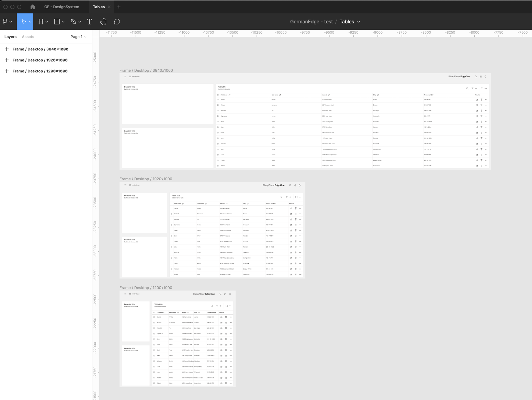
Task: Switch to the Assets tab
Action: 28,37
